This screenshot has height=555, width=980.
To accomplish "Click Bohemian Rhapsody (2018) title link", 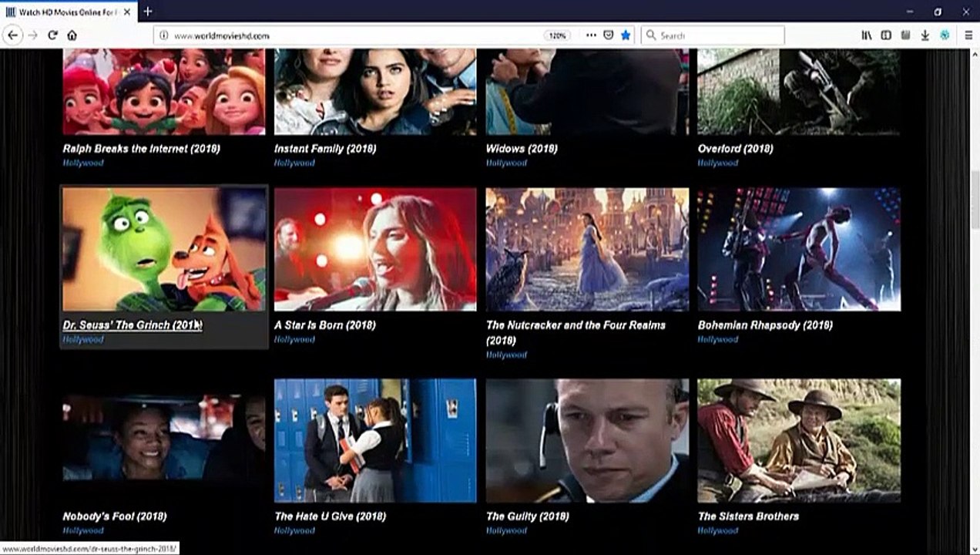I will (765, 325).
